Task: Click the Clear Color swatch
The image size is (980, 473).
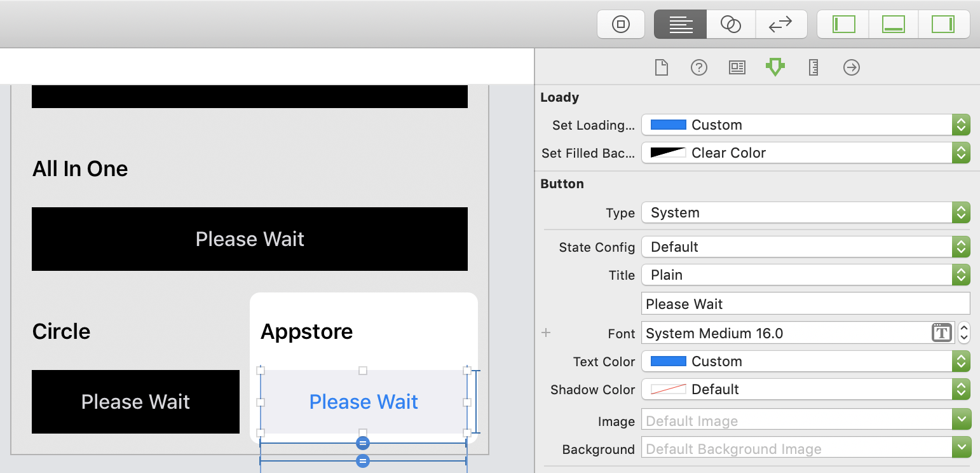Action: click(668, 153)
